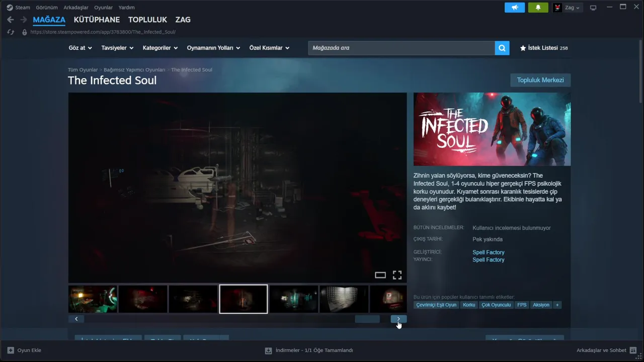Click the Oyun Ekle button

24,350
